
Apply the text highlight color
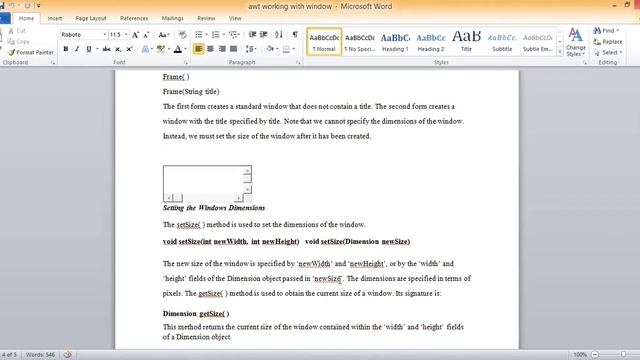161,49
